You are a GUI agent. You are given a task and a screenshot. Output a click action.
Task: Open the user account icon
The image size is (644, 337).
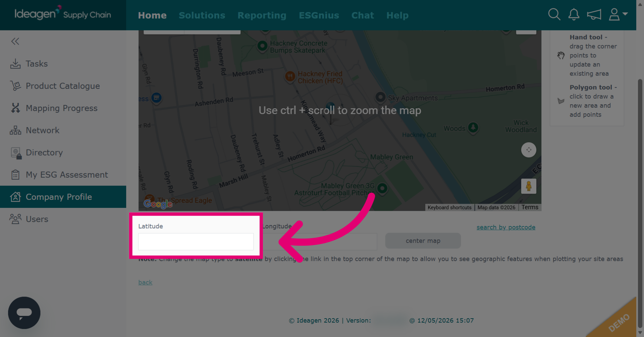(614, 14)
